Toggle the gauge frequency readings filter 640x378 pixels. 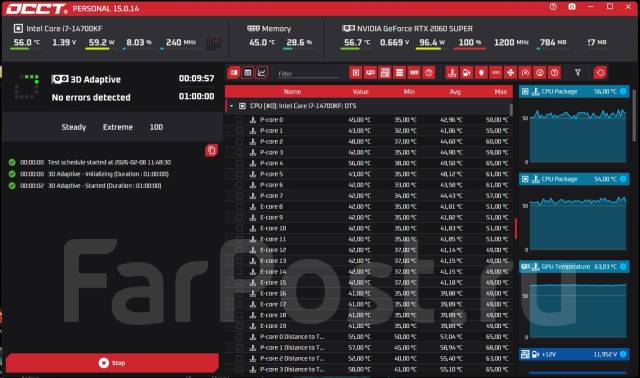coord(525,73)
